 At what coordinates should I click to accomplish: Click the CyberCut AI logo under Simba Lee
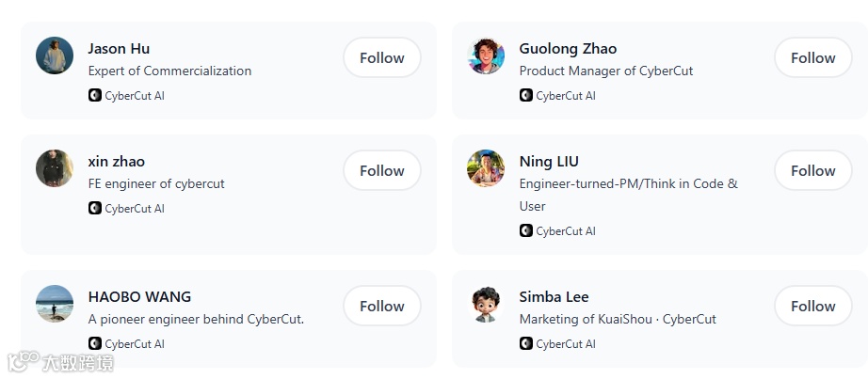click(x=525, y=343)
